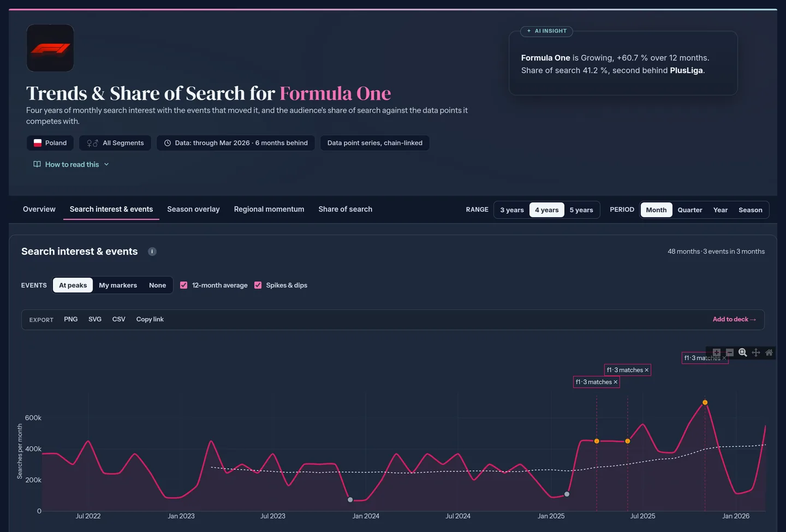The image size is (786, 532).
Task: Click the chart zoom-in plus icon
Action: (x=717, y=352)
